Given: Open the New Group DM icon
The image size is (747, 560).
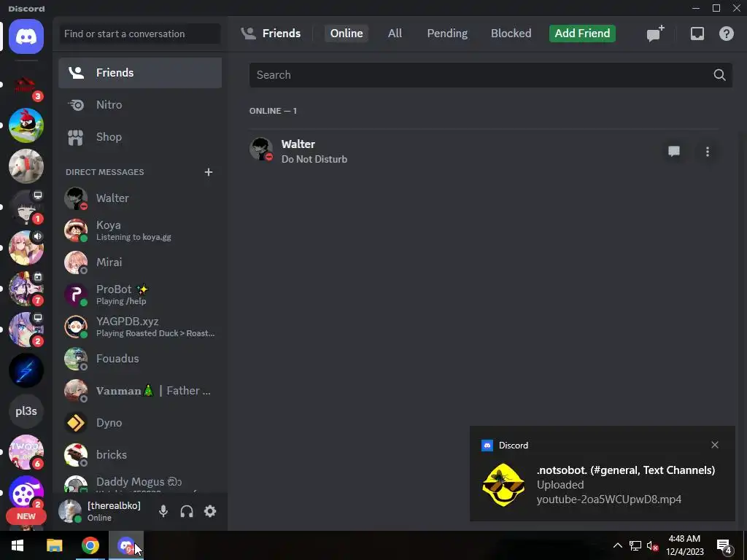Looking at the screenshot, I should click(x=655, y=34).
